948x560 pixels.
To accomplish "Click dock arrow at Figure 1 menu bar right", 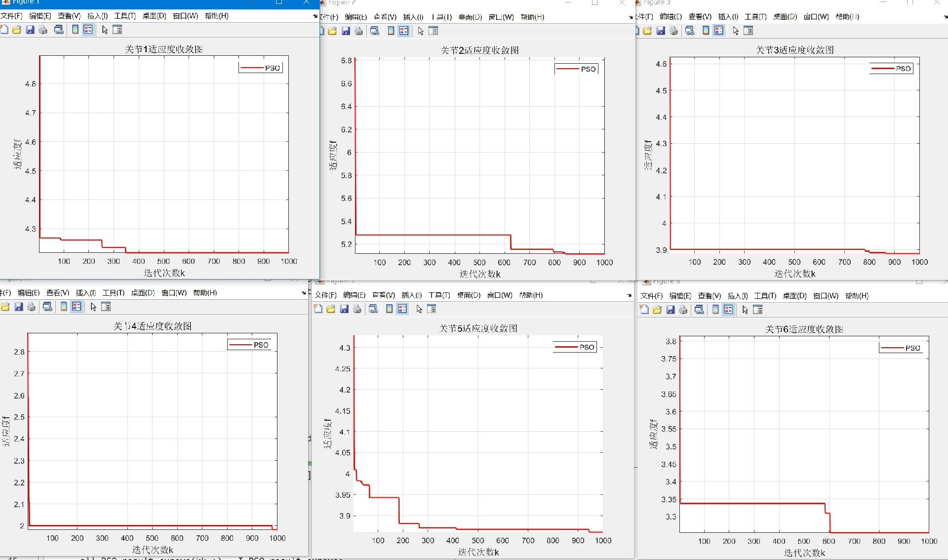I will pos(315,16).
